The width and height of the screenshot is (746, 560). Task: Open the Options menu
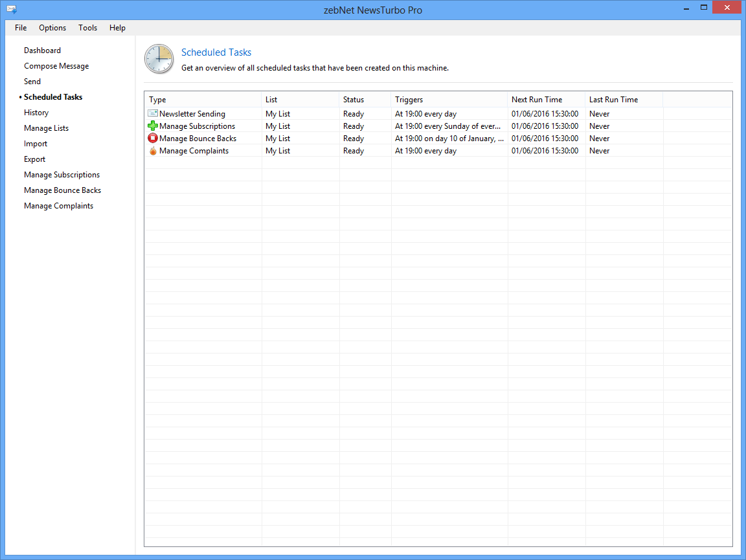pyautogui.click(x=52, y=28)
